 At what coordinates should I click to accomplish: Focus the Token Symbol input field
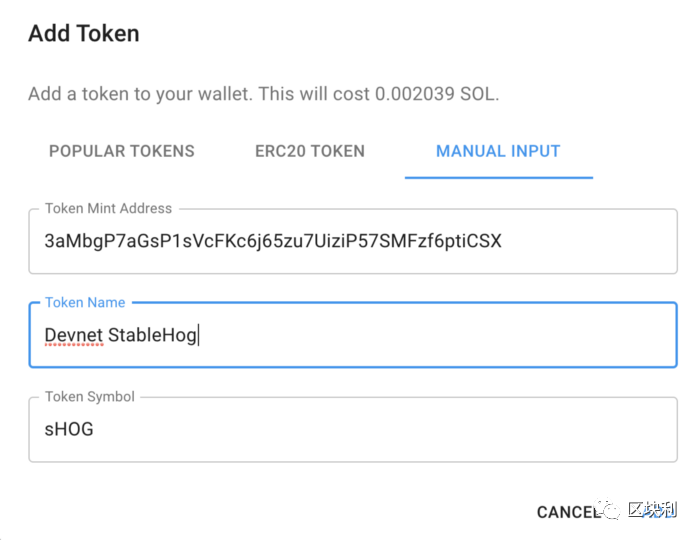(x=353, y=429)
